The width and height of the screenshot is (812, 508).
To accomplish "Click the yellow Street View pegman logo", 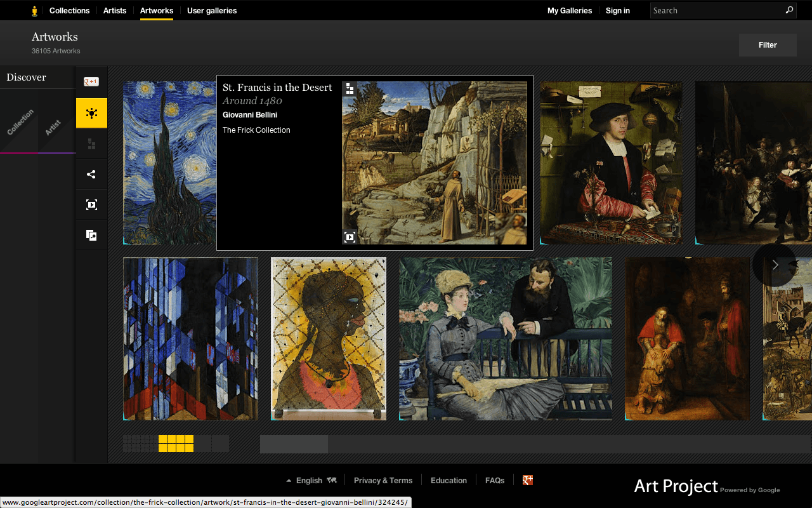I will point(34,10).
